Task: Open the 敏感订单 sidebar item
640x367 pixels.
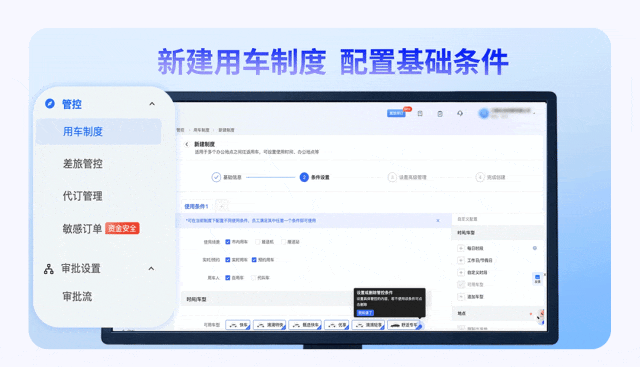Action: (82, 229)
